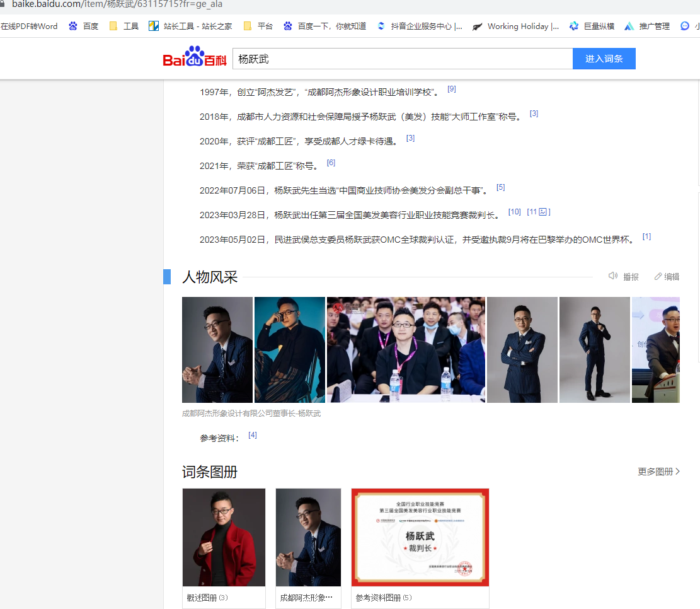The width and height of the screenshot is (700, 609).
Task: Open the 概述图册 album thumbnail
Action: (x=224, y=537)
